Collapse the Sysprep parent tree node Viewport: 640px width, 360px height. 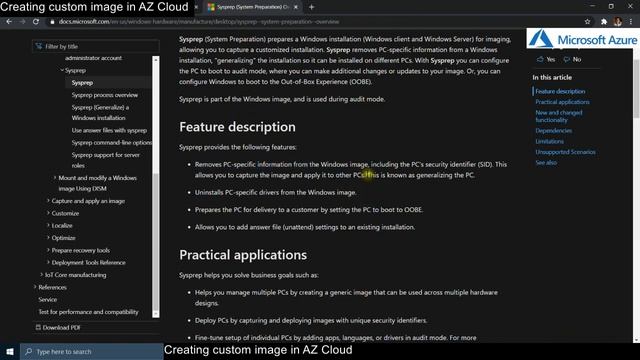62,70
